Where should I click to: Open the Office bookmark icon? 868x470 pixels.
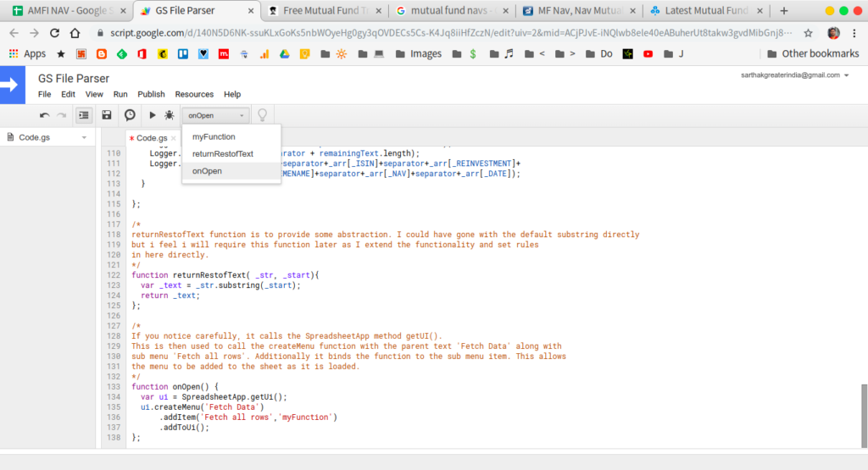142,53
